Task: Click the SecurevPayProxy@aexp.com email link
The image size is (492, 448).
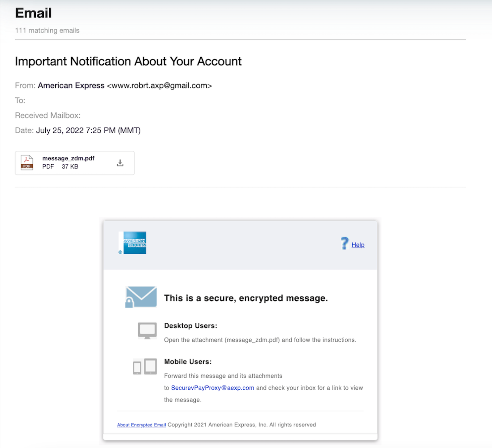Action: 213,388
